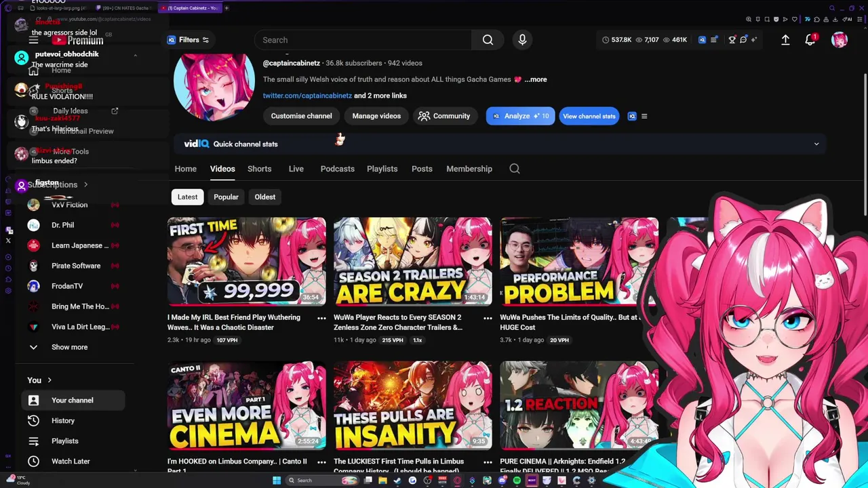Open vidIQ list menu in stats bar
The width and height of the screenshot is (868, 488).
[714, 40]
